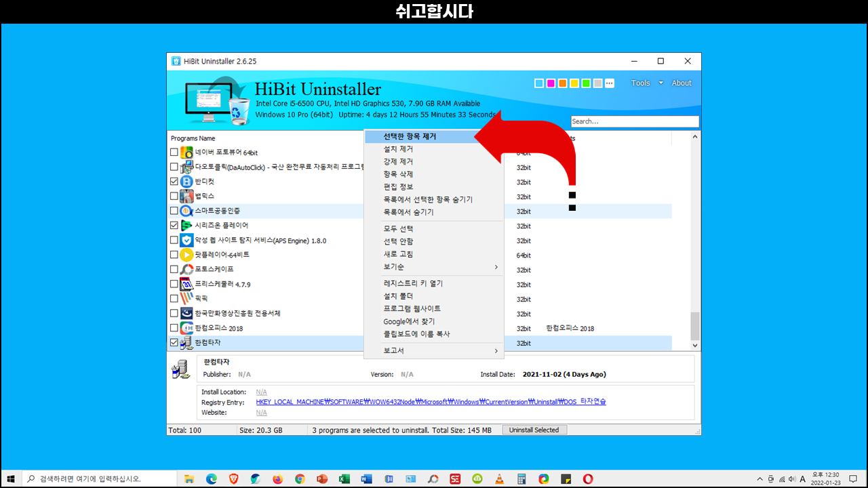This screenshot has width=868, height=488.
Task: Click the HiBit Uninstaller title bar logo icon
Action: 176,61
